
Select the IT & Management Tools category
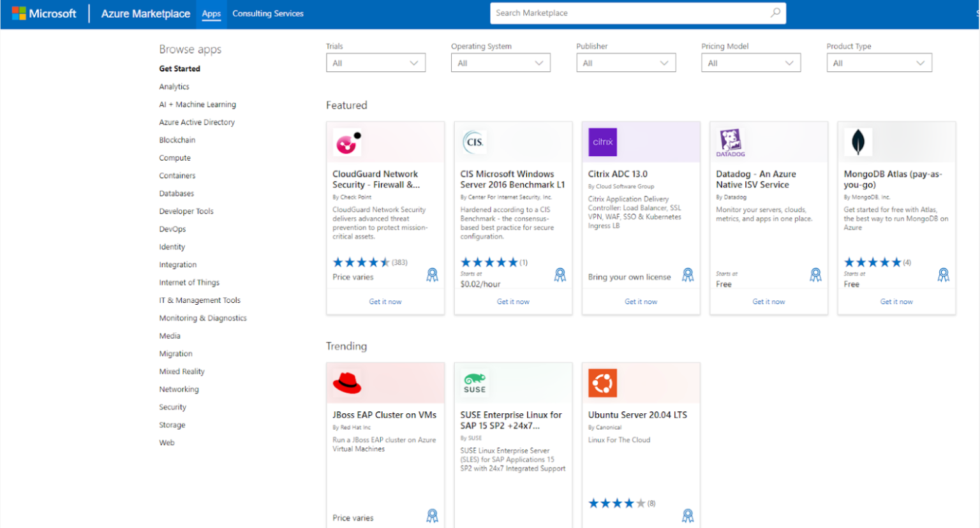click(200, 300)
